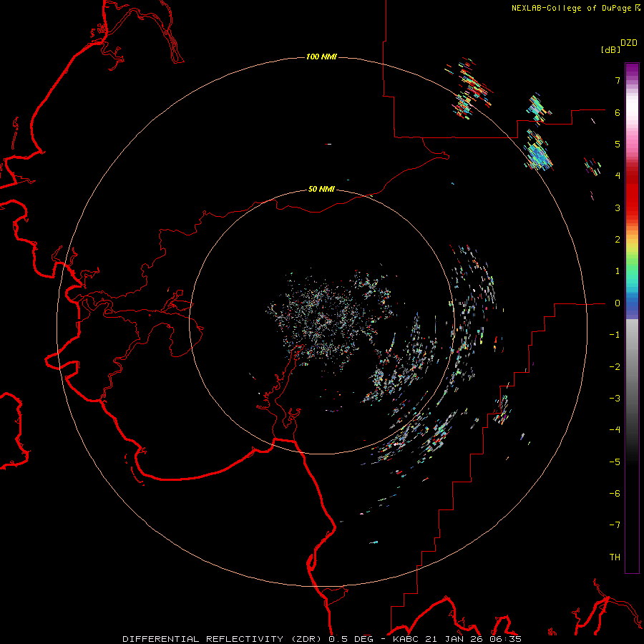Image resolution: width=644 pixels, height=644 pixels.
Task: Click the 100 NMI range ring label
Action: (x=321, y=57)
